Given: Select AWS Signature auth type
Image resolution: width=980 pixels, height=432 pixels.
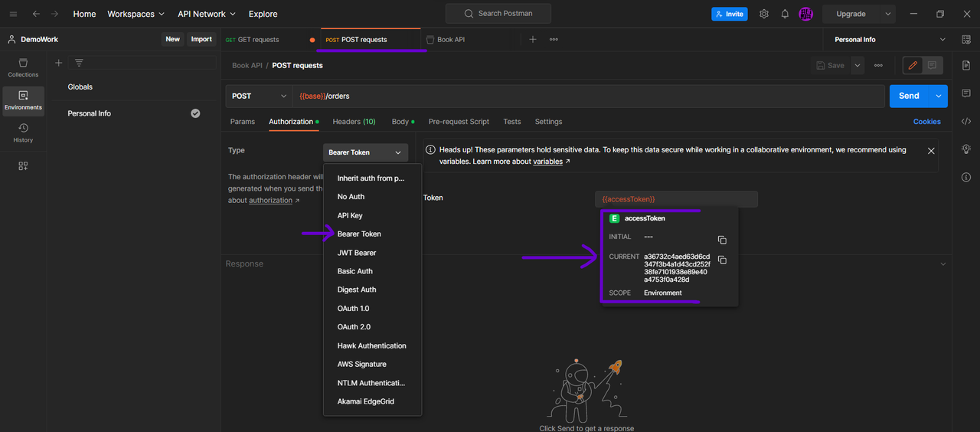Looking at the screenshot, I should [373, 365].
